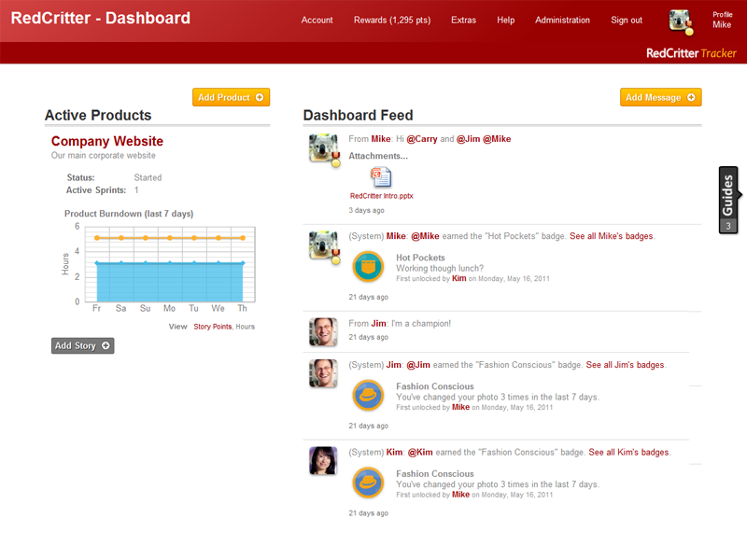Click See all Kim's badges link
The image size is (747, 560).
[x=628, y=453]
